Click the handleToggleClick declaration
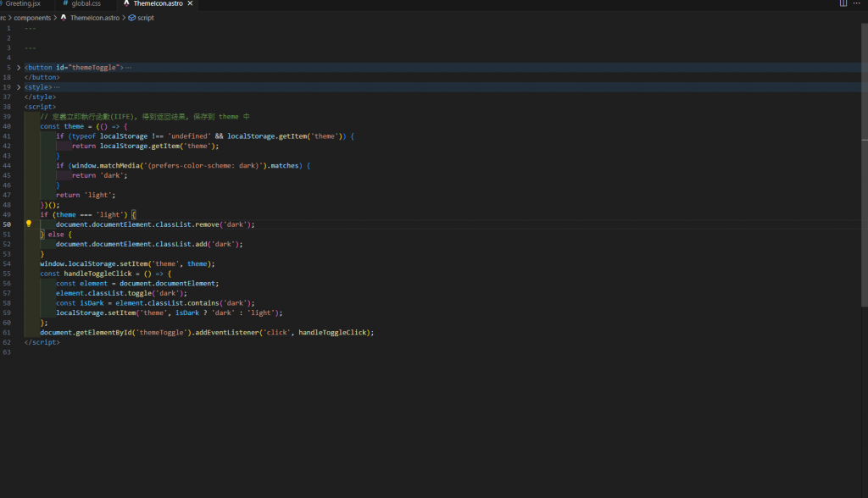This screenshot has height=498, width=868. point(105,274)
